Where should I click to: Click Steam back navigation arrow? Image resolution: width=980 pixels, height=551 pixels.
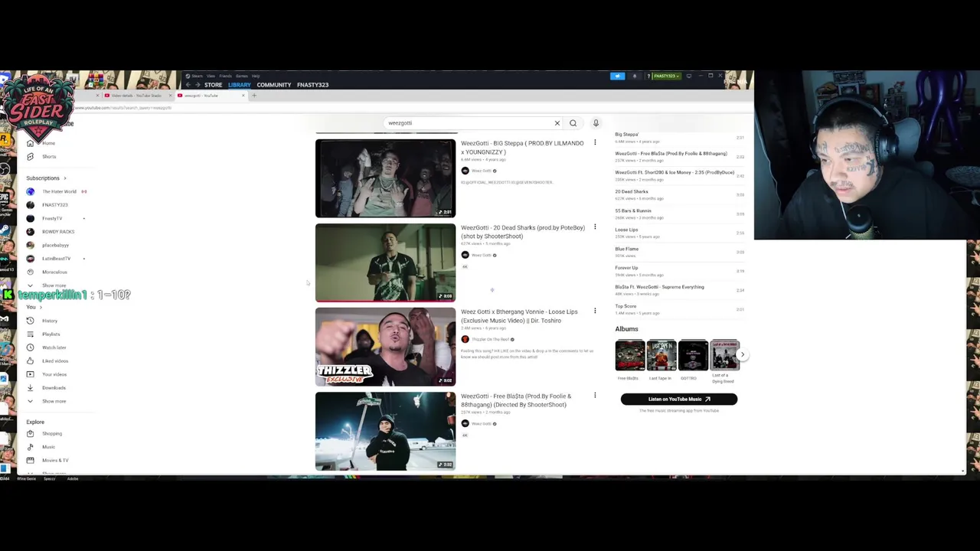pyautogui.click(x=188, y=85)
